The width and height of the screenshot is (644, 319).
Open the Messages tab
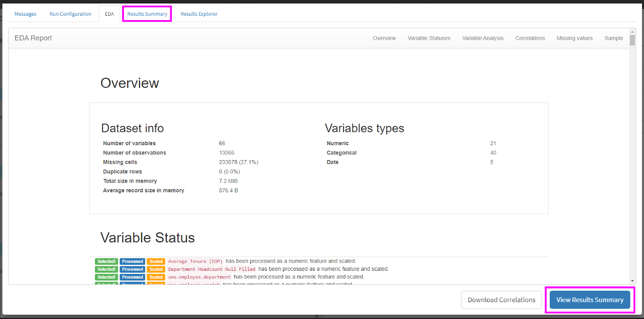point(25,14)
